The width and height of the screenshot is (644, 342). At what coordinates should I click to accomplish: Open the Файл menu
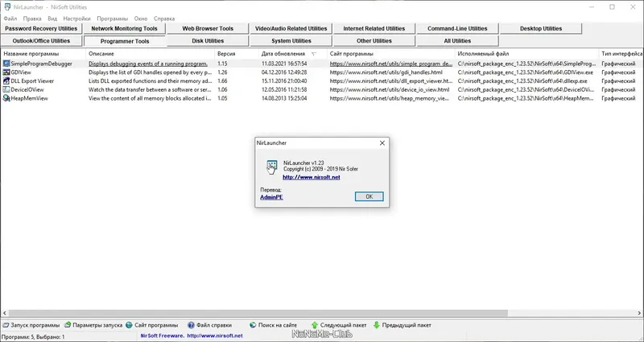[10, 19]
